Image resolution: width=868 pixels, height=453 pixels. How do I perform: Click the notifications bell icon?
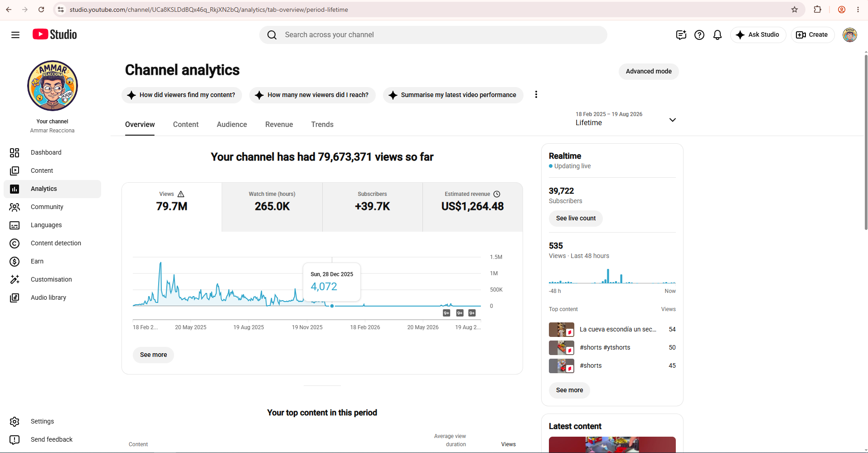tap(718, 35)
